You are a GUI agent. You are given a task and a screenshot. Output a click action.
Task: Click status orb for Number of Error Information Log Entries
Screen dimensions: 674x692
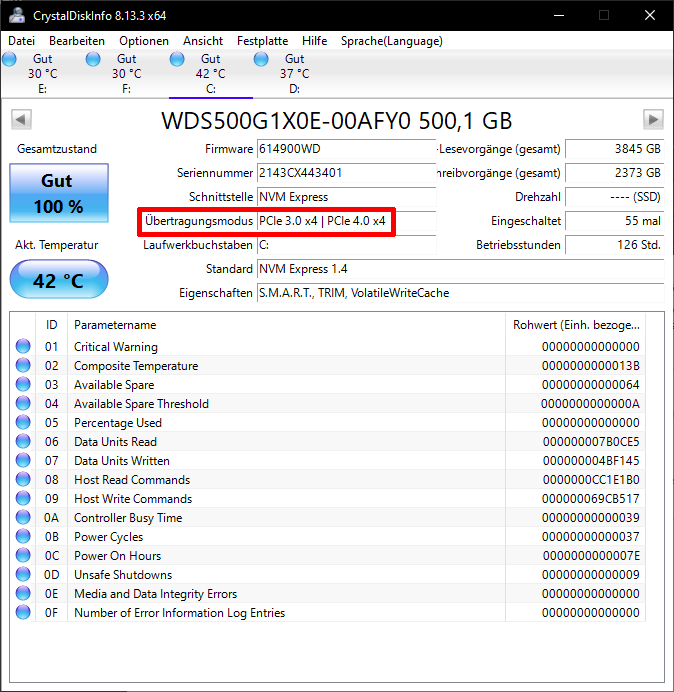click(23, 612)
